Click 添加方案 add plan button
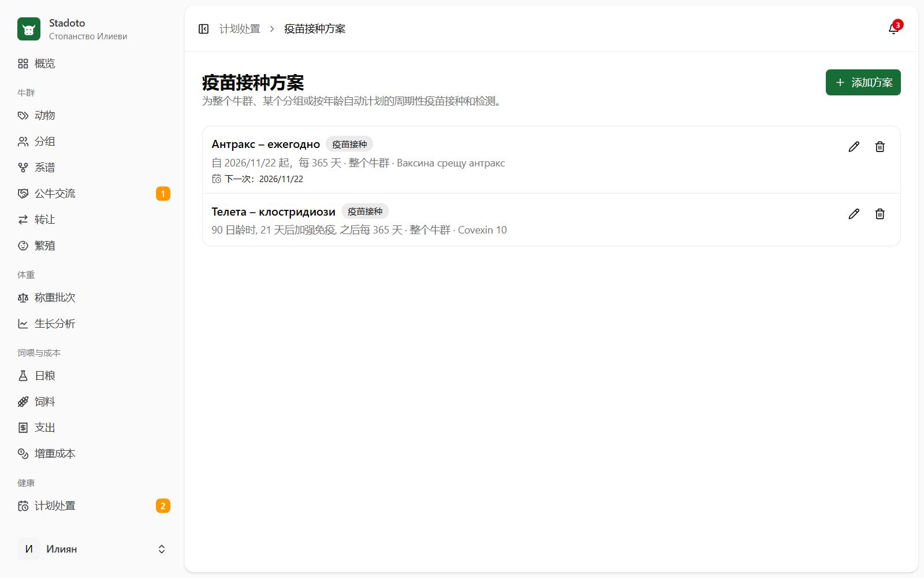924x578 pixels. click(863, 83)
